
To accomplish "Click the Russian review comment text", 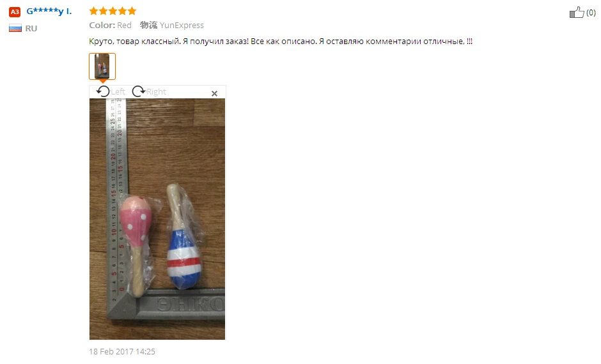I will pos(281,42).
